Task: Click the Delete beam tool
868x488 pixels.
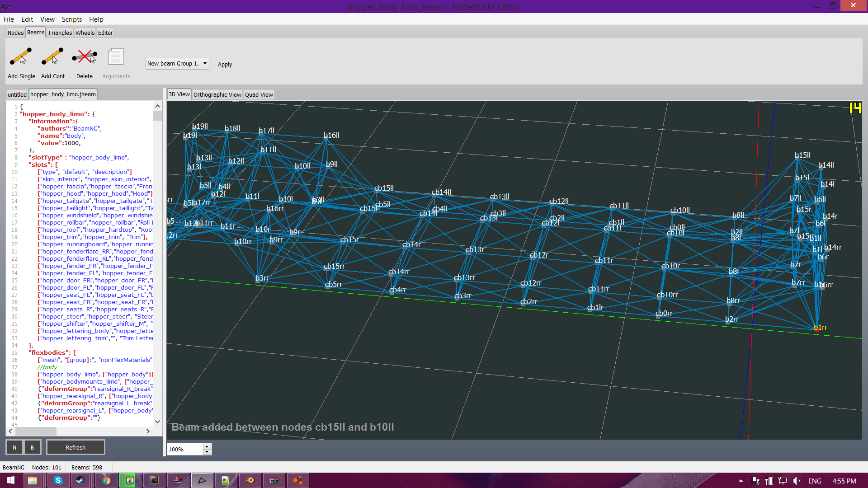Action: (85, 63)
